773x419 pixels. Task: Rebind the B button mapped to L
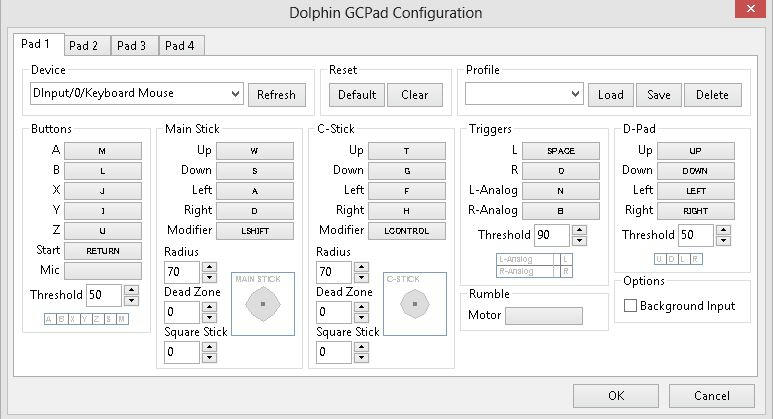(x=103, y=171)
